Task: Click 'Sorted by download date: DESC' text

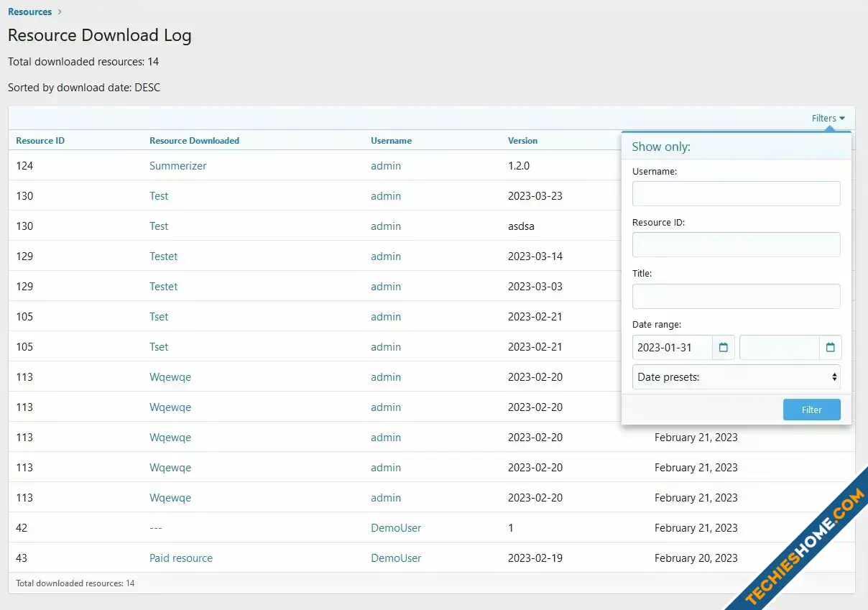Action: point(84,88)
